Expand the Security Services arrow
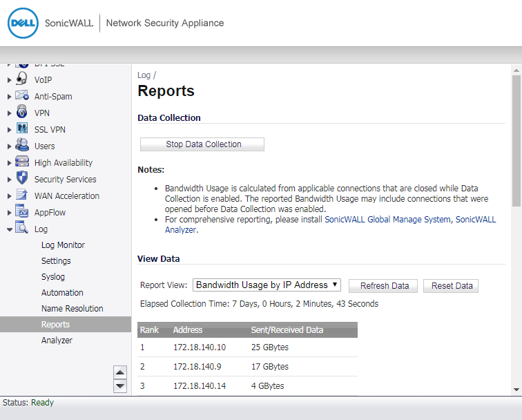 tap(10, 180)
